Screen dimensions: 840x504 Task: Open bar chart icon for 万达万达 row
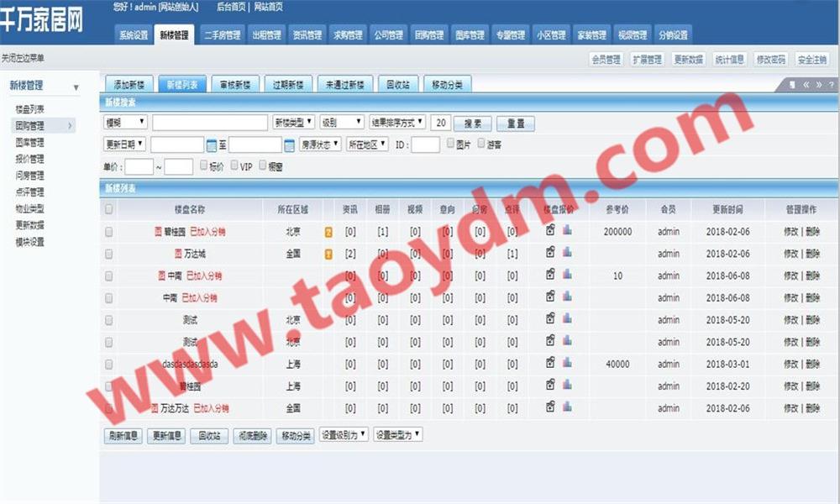pos(567,407)
